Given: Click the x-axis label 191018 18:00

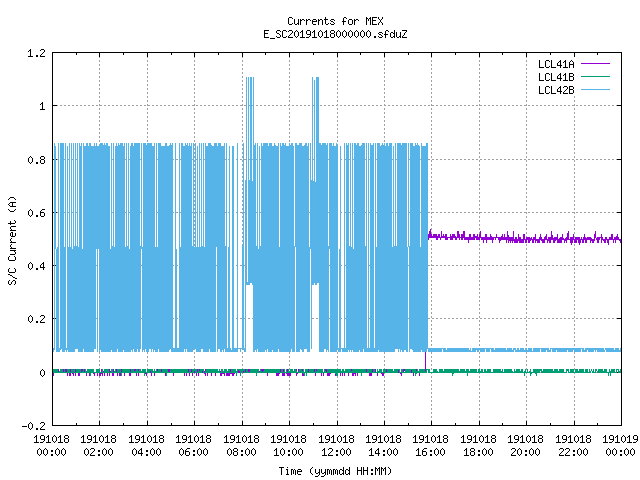Looking at the screenshot, I should click(x=478, y=446).
